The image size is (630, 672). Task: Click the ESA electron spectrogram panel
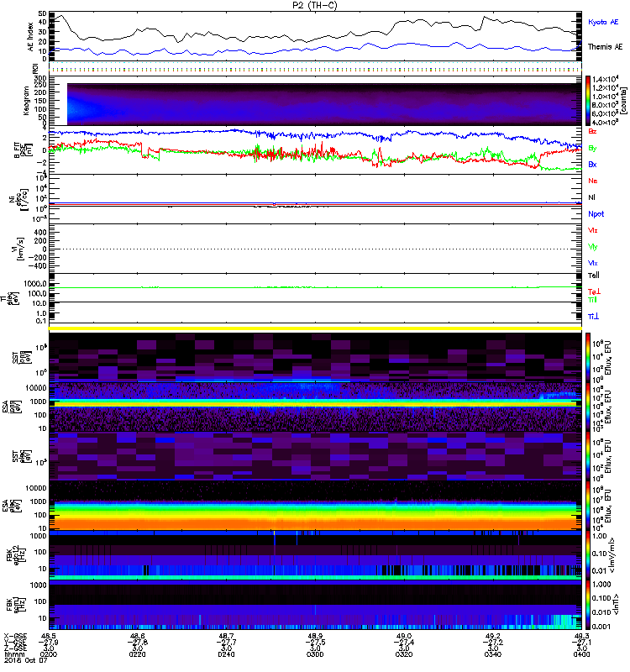pos(316,506)
